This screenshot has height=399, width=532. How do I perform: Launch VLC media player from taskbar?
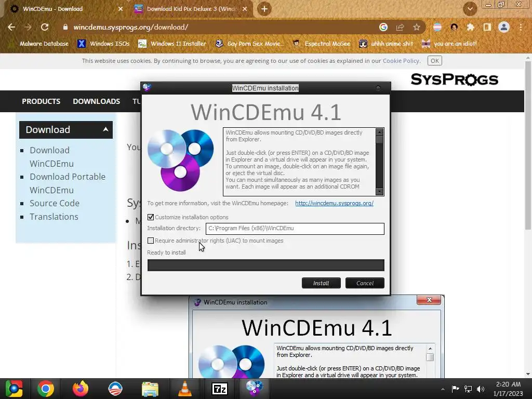(184, 389)
